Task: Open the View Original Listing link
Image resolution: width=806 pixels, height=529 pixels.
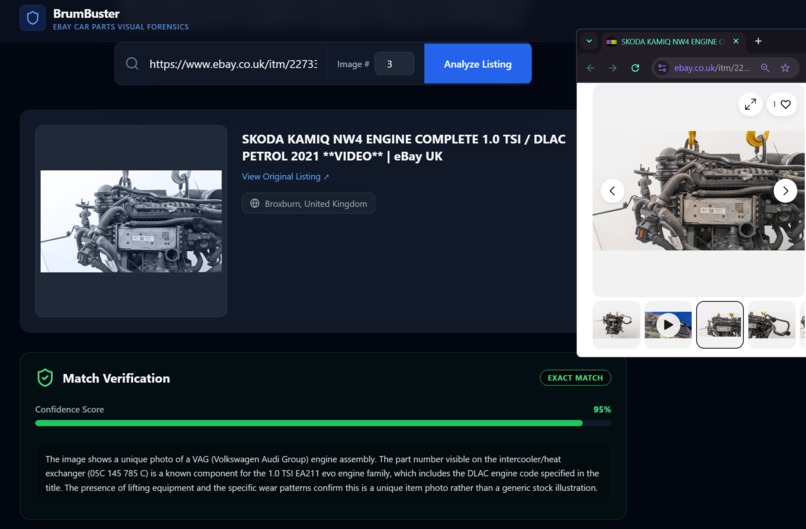Action: (x=285, y=176)
